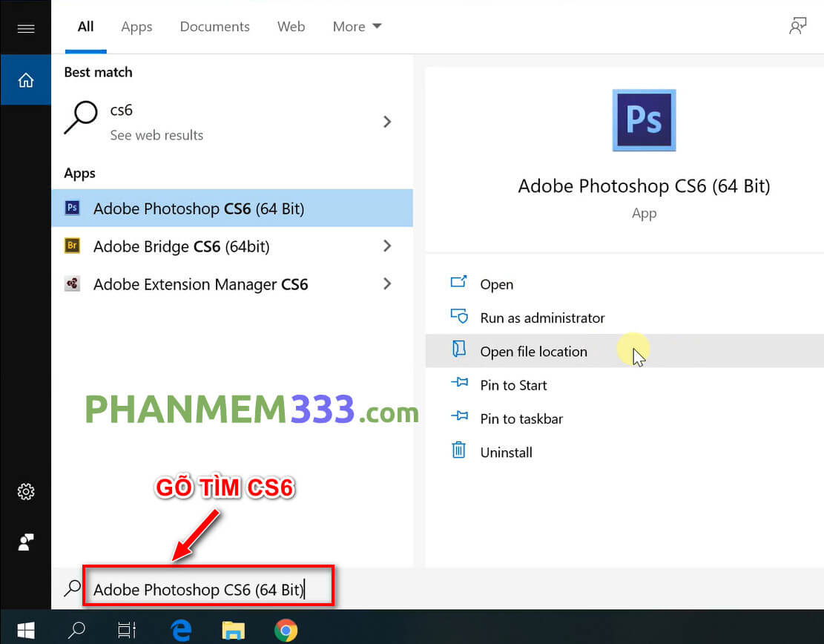Select the Adobe Photoshop CS6 (64 Bit) result
The image size is (824, 644).
pyautogui.click(x=231, y=208)
